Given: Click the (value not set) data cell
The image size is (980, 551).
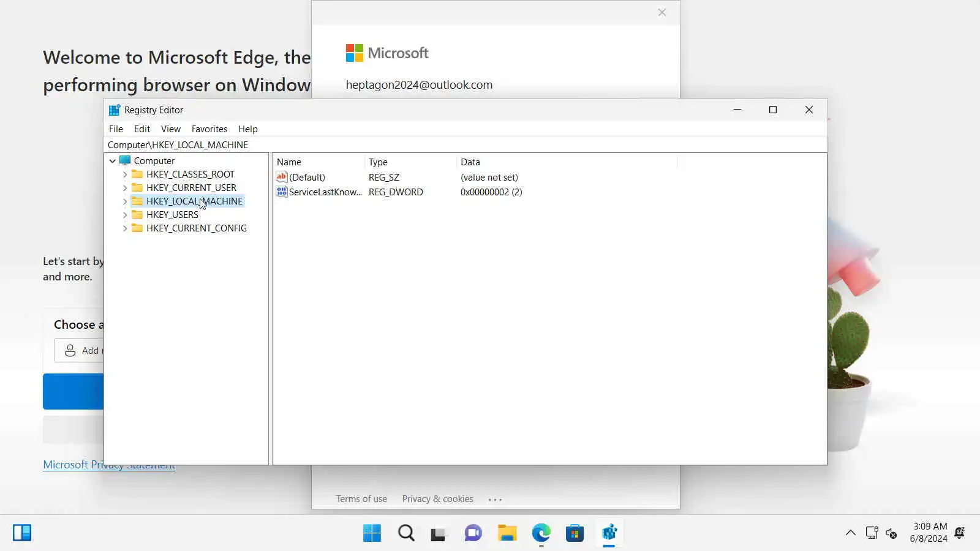Looking at the screenshot, I should pos(489,178).
